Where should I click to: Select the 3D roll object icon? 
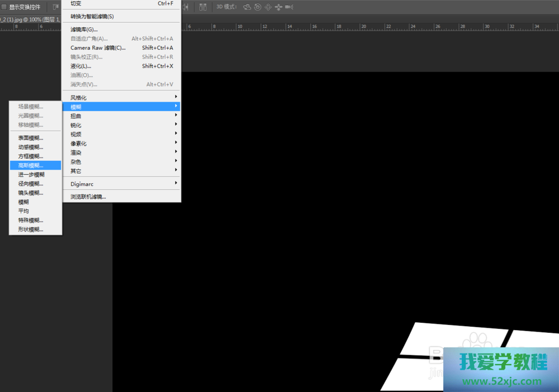tap(257, 7)
